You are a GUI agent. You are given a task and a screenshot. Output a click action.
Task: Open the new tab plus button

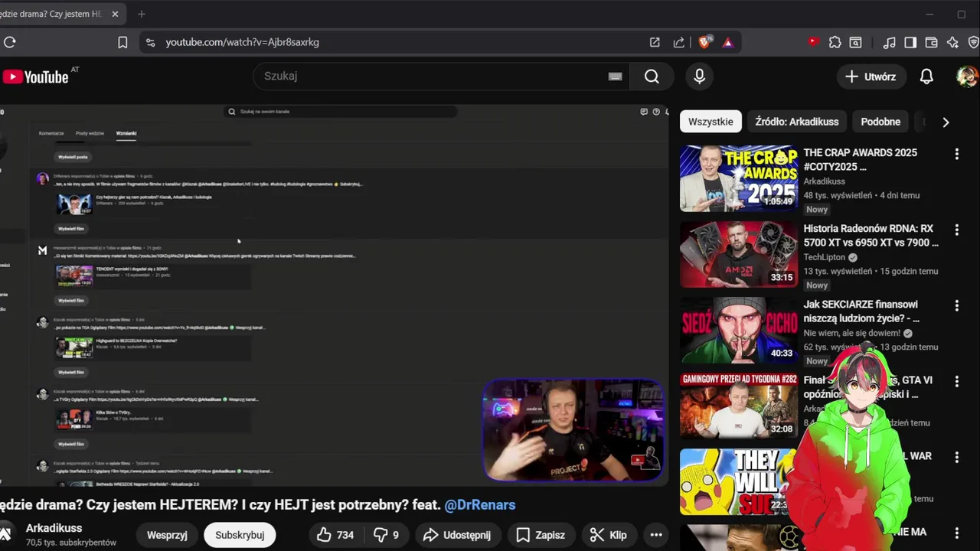click(142, 14)
